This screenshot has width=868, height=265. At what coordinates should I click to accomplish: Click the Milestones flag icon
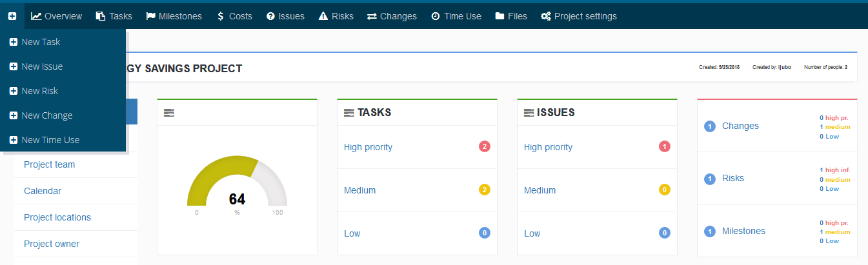[x=151, y=16]
